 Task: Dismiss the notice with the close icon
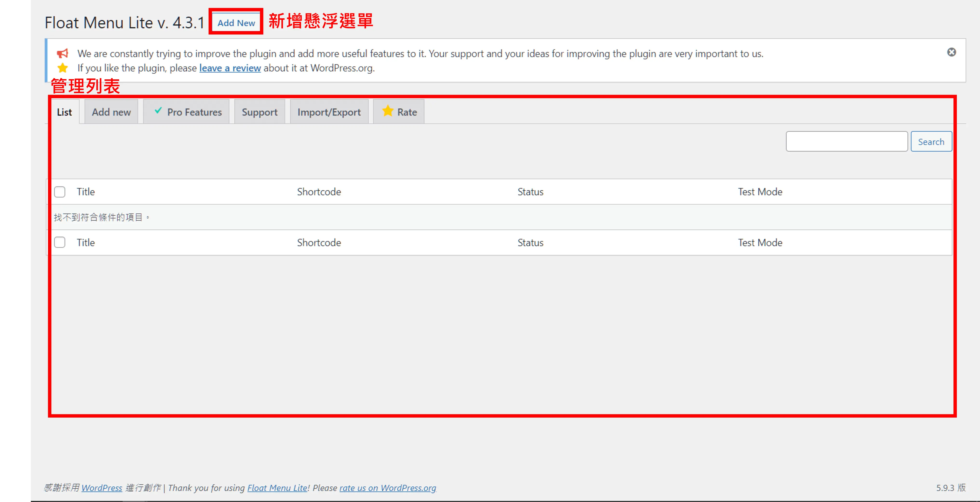(x=951, y=52)
